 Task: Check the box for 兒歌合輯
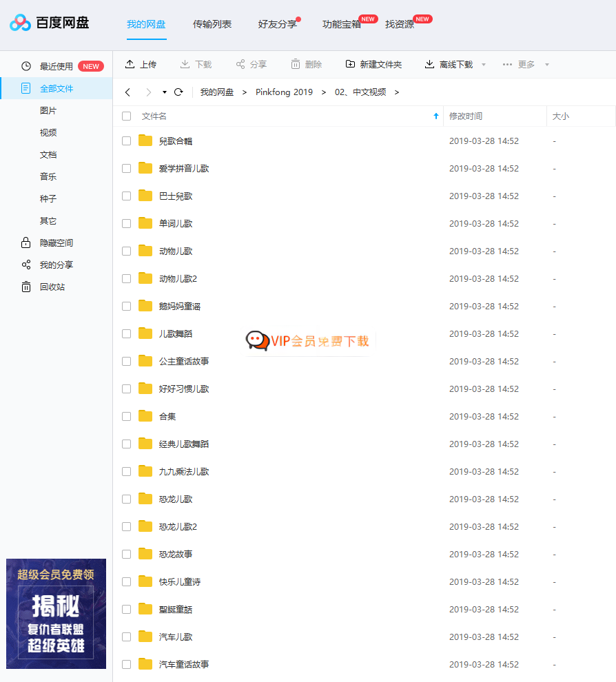tap(127, 141)
